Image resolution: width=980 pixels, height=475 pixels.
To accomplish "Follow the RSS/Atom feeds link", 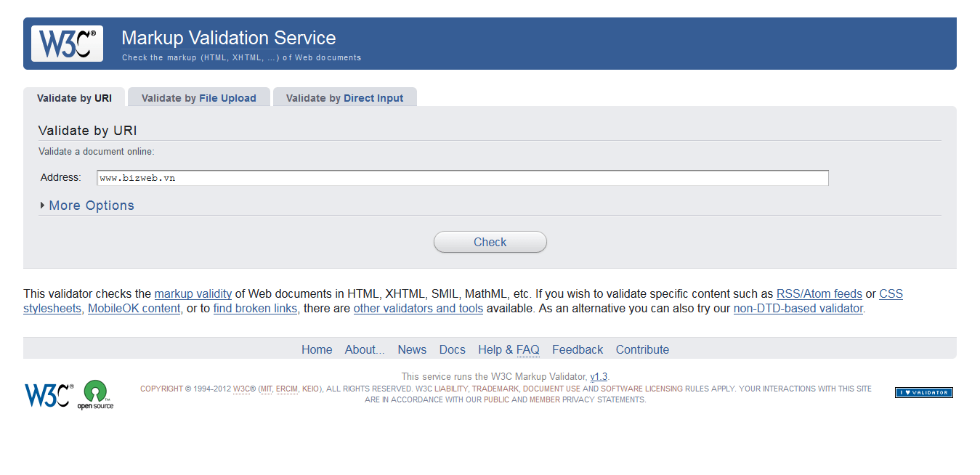I will pos(819,294).
